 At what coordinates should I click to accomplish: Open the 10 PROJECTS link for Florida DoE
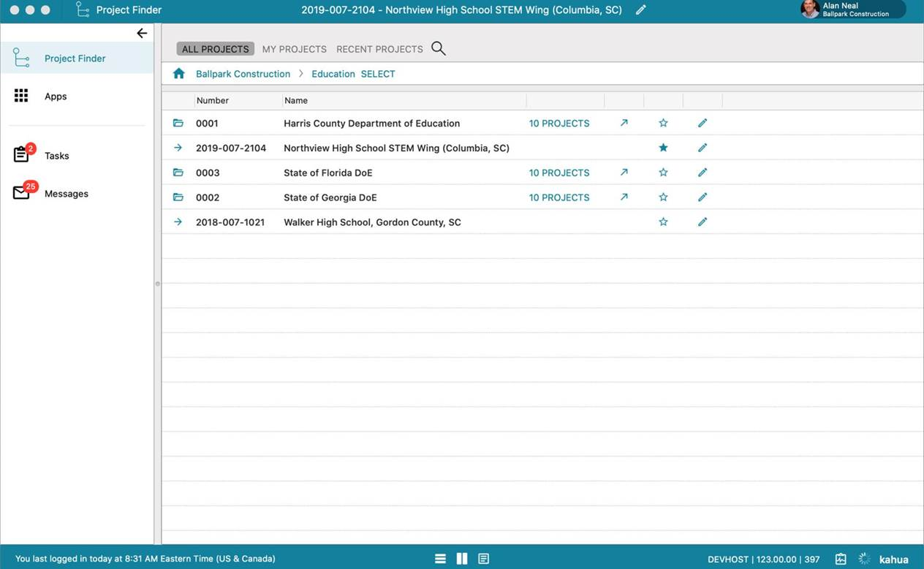click(559, 173)
